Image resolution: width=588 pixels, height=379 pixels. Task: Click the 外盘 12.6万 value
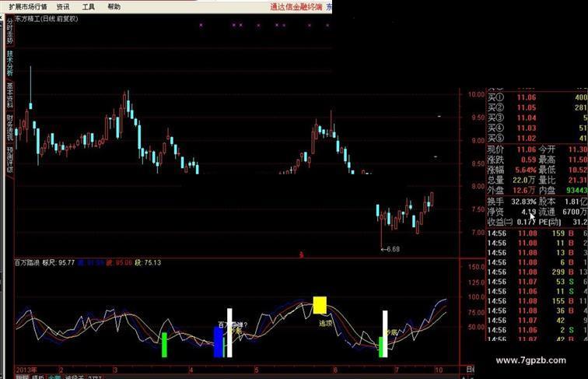click(525, 191)
